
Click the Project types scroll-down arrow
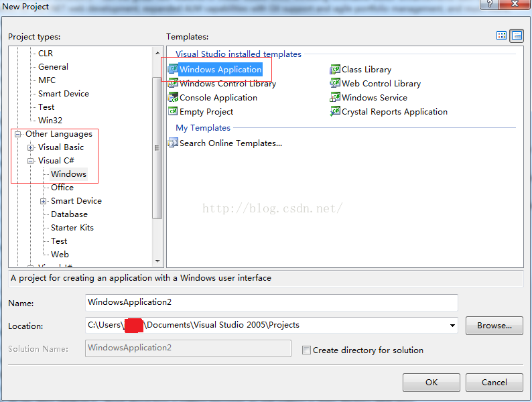(x=157, y=261)
